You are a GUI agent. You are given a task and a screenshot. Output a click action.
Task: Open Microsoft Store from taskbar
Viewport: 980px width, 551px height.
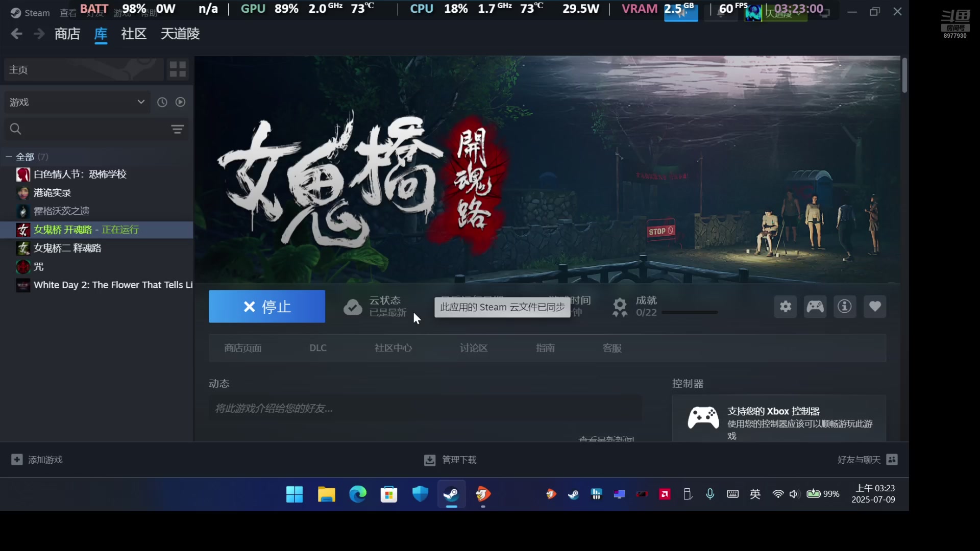pyautogui.click(x=389, y=494)
